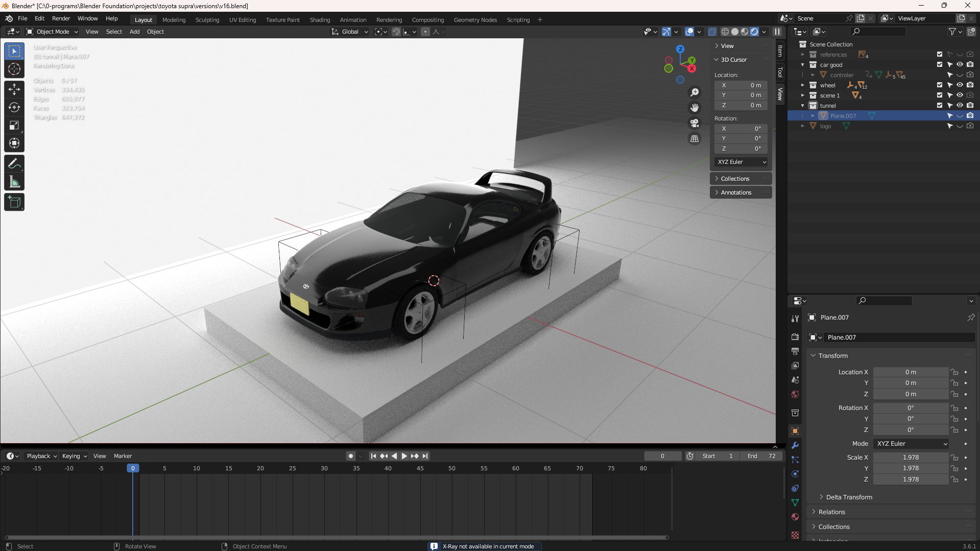Screen dimensions: 980x551
Task: Activate the combined Transform tool
Action: coord(14,143)
